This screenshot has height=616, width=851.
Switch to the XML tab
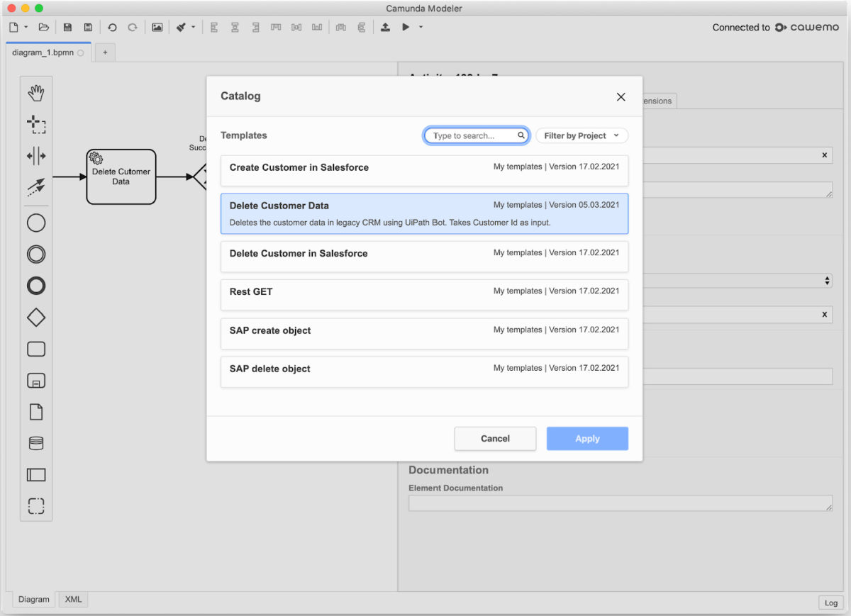pos(73,599)
